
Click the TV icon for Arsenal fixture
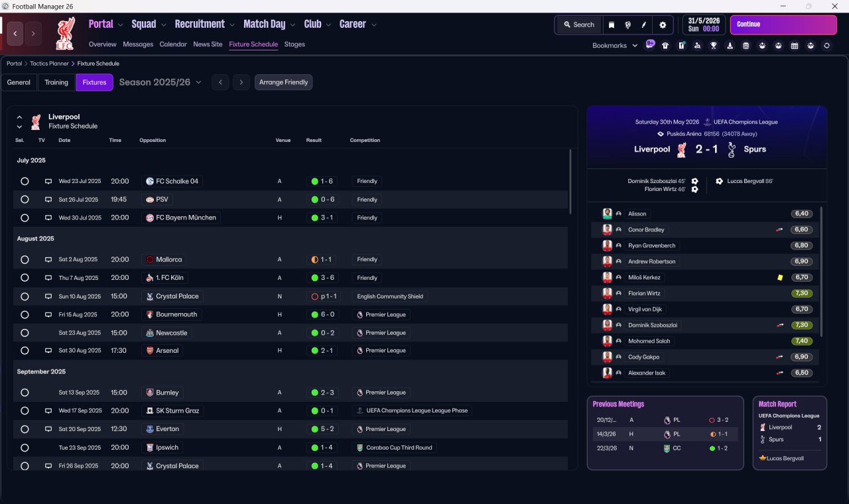pos(48,351)
